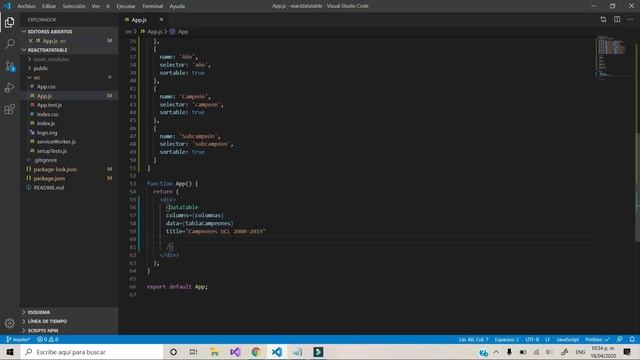Click the master branch indicator in status bar

(18, 340)
